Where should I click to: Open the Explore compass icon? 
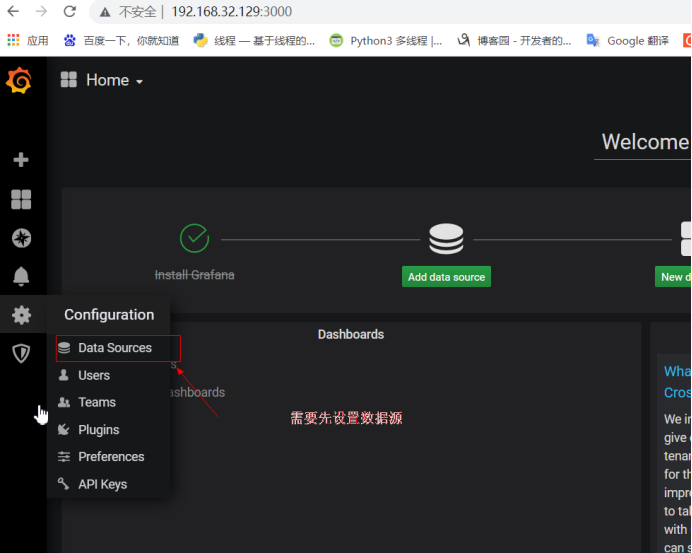(x=21, y=238)
